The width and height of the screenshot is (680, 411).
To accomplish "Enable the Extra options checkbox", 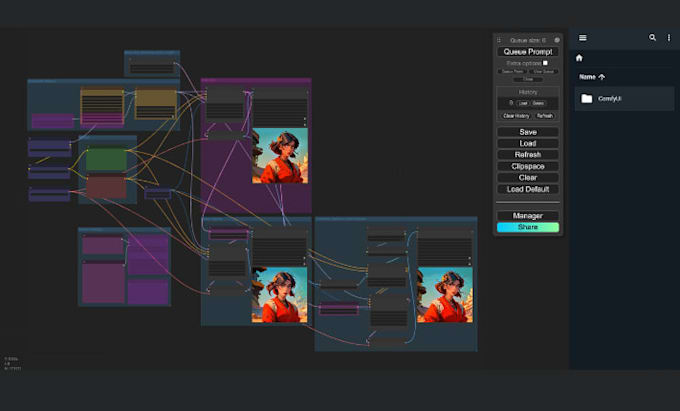I will point(545,63).
